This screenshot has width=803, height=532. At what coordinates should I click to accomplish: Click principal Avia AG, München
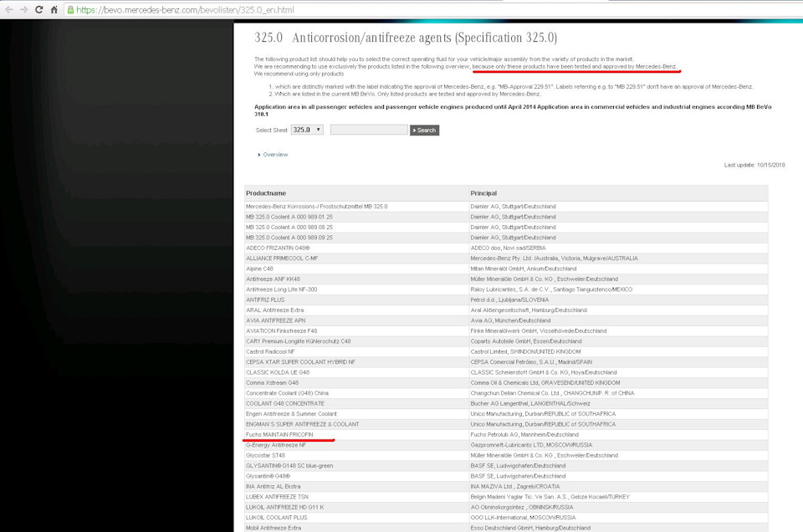tap(510, 320)
